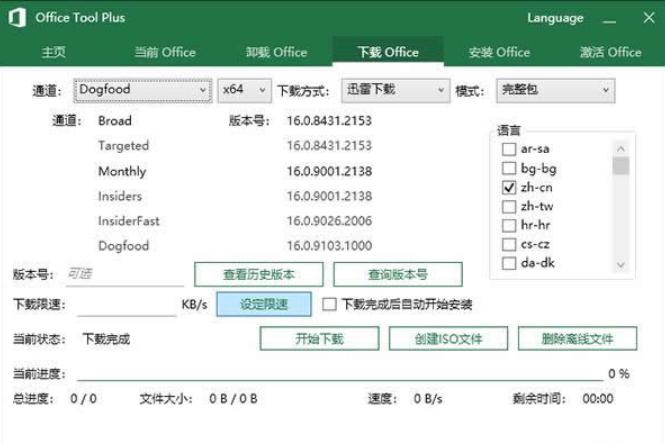
Task: Open the 完整包 mode dropdown
Action: (556, 90)
